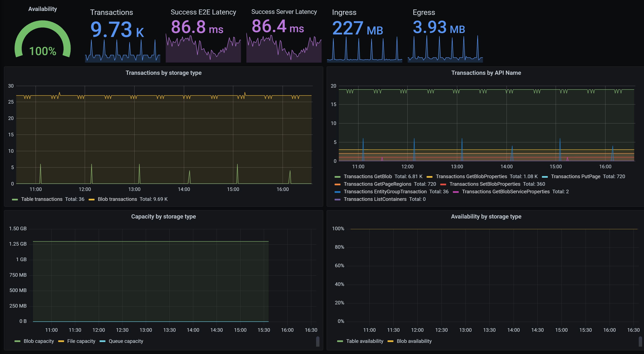
Task: Open the Availability by storage type title dropdown
Action: (x=486, y=217)
